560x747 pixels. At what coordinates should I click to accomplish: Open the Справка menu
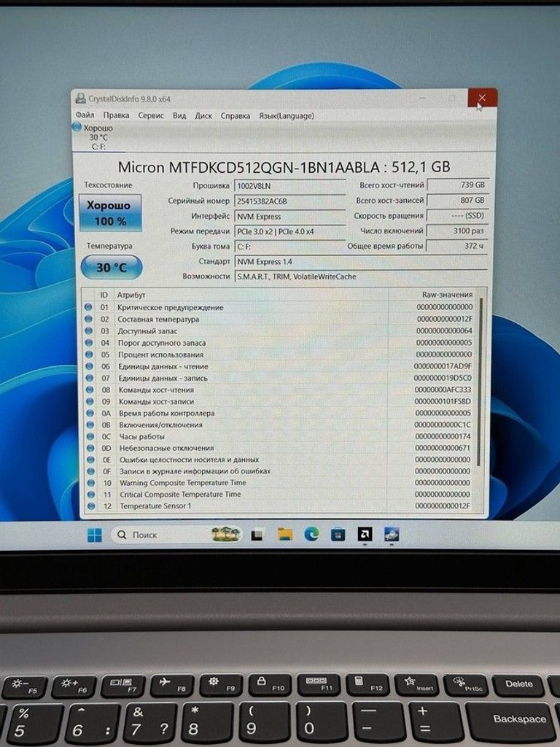pyautogui.click(x=236, y=116)
